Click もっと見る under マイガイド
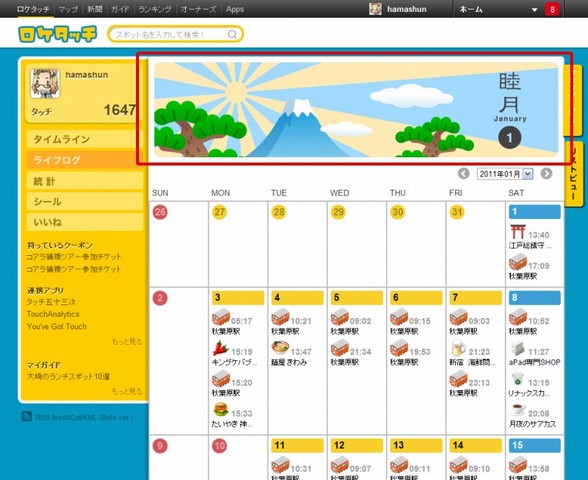Screen dimensions: 588x480 (127, 392)
